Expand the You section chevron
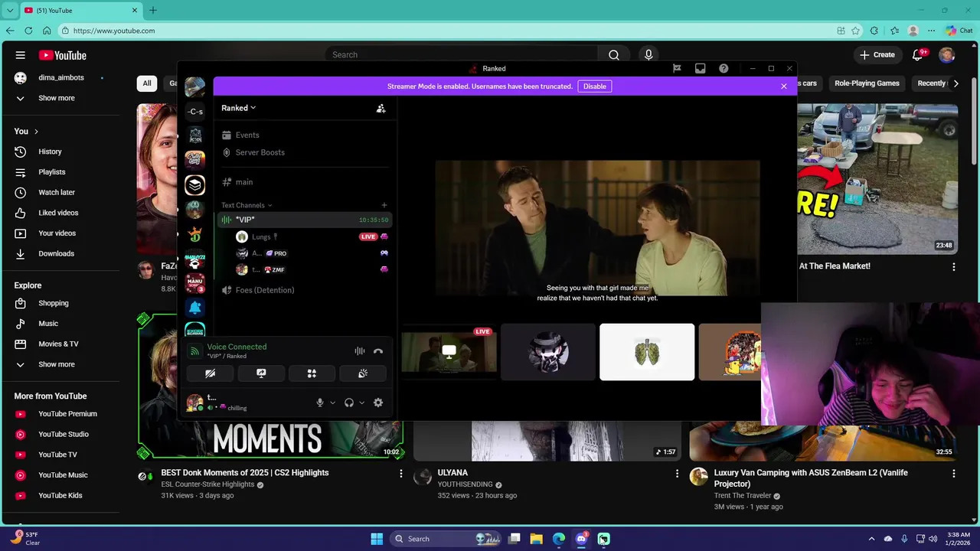This screenshot has height=551, width=980. [36, 132]
